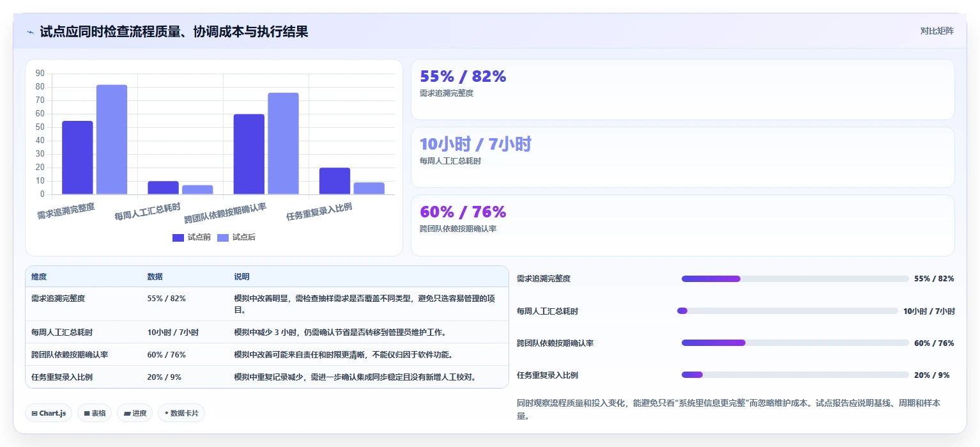The height and width of the screenshot is (447, 980).
Task: Toggle the 试点后 series in chart legend
Action: 236,237
